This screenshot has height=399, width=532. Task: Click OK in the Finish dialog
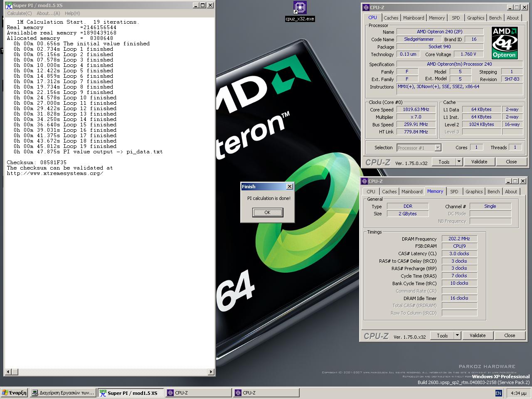pyautogui.click(x=267, y=212)
